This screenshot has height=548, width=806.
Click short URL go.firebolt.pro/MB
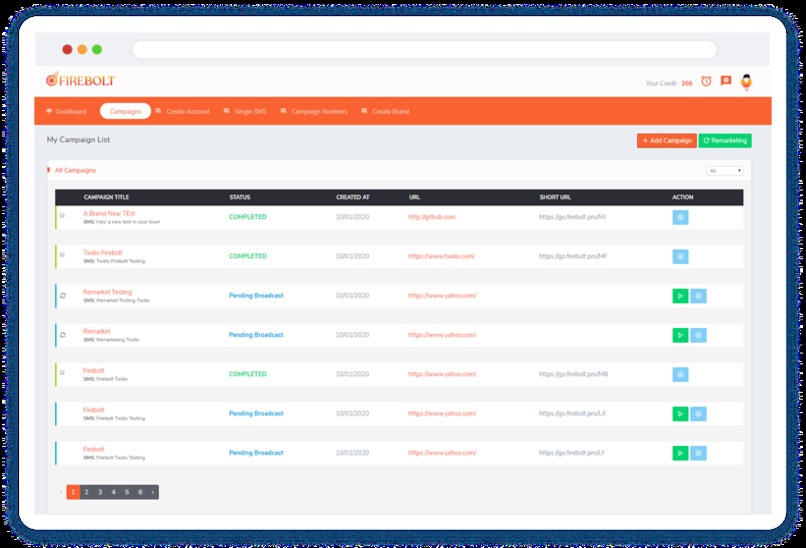click(x=573, y=374)
